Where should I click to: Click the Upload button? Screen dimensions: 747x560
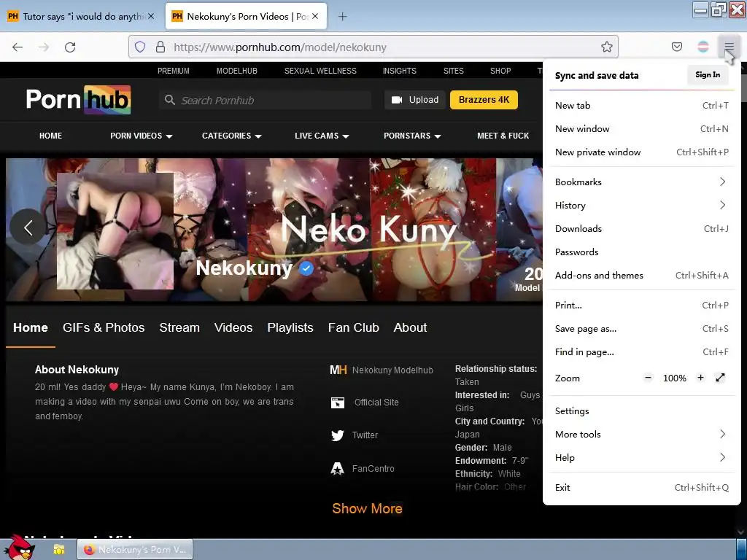point(415,100)
